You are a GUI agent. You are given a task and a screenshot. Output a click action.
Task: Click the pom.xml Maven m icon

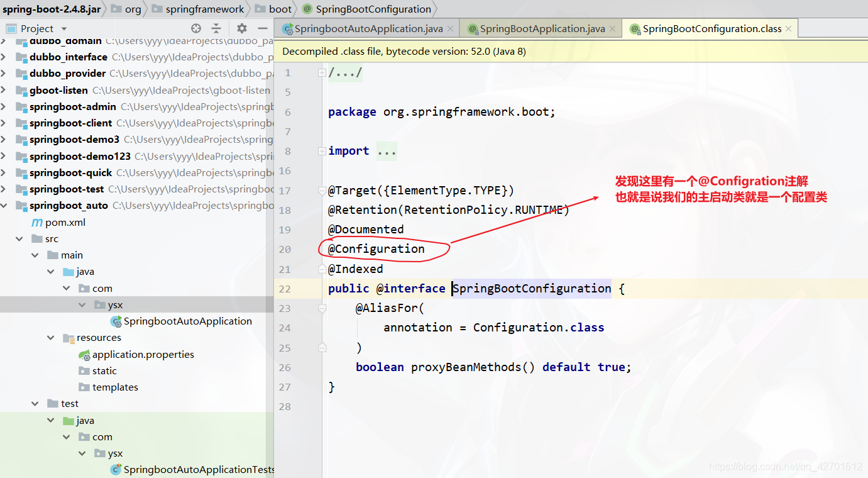point(37,222)
